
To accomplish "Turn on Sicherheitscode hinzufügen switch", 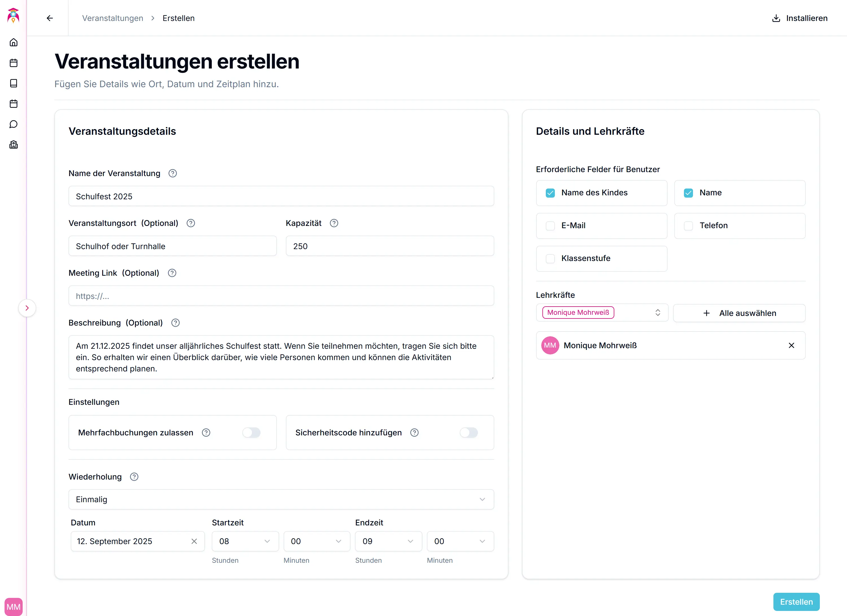I will (x=468, y=433).
